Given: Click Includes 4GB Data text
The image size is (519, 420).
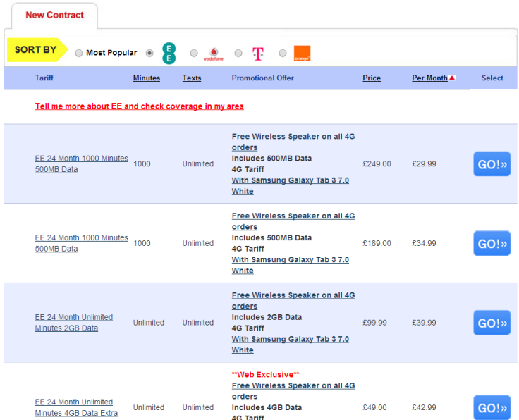Looking at the screenshot, I should tap(267, 407).
